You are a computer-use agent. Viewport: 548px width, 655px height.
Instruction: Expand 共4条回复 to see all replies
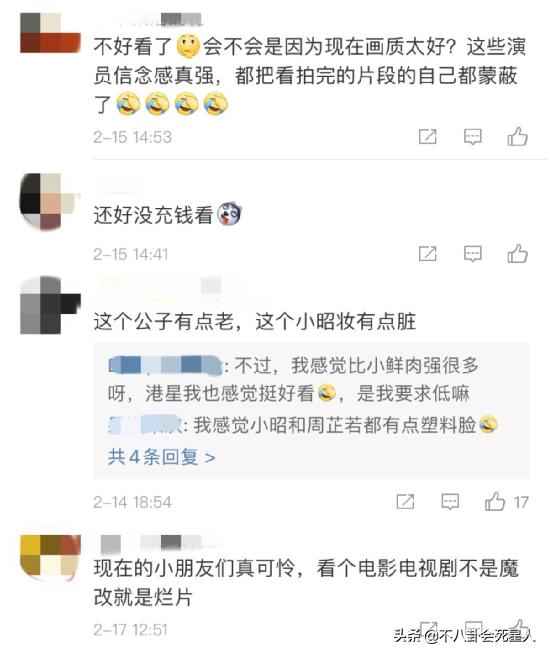pyautogui.click(x=162, y=457)
